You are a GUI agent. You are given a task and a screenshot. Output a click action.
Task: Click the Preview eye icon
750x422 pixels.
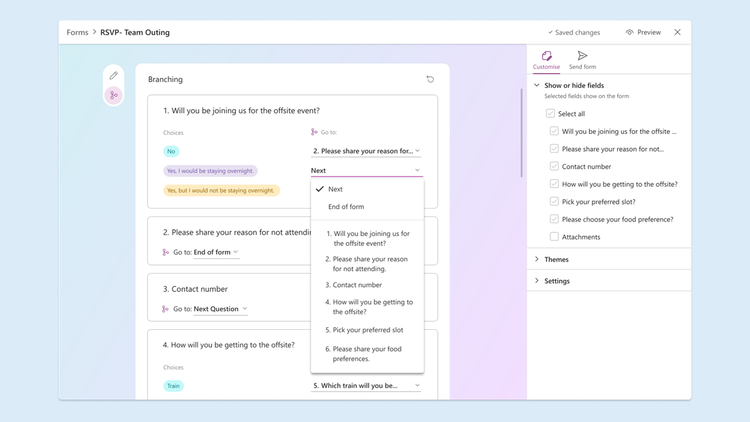[x=629, y=32]
